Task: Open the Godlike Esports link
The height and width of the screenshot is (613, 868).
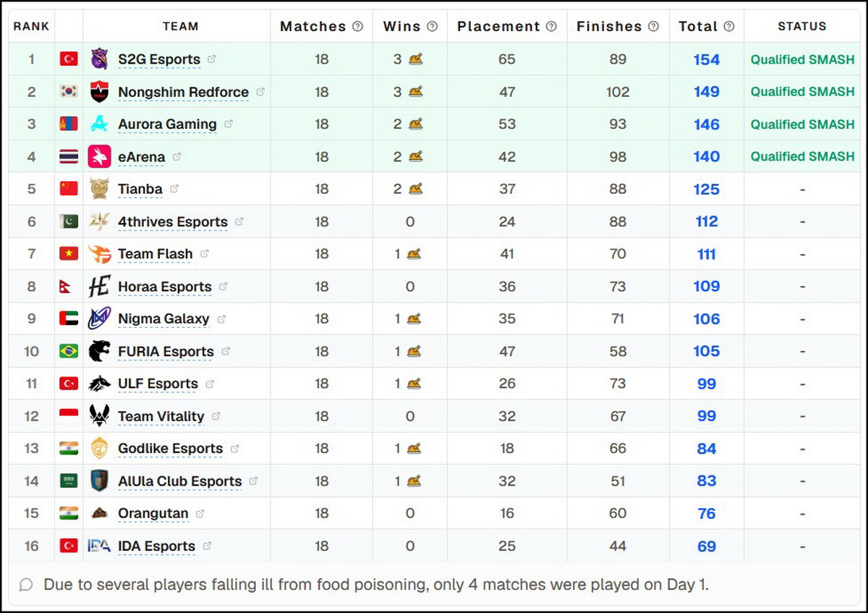Action: coord(171,449)
